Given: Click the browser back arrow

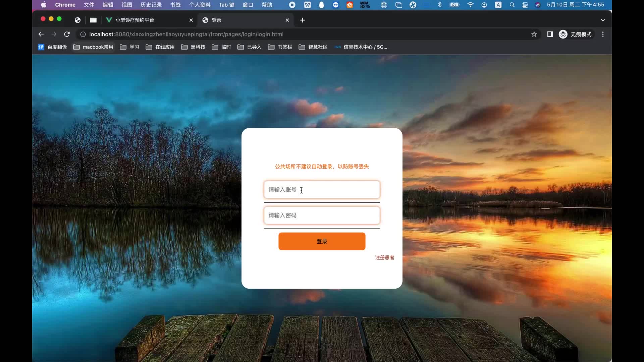Looking at the screenshot, I should point(41,34).
